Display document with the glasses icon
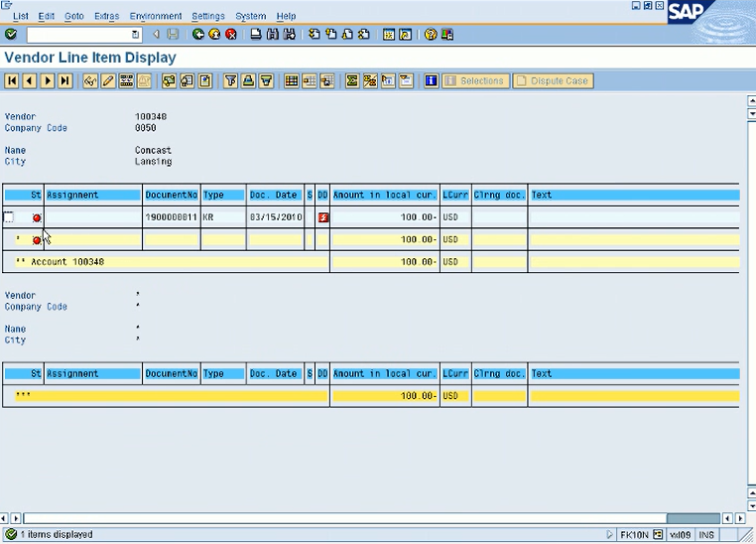 coord(90,80)
